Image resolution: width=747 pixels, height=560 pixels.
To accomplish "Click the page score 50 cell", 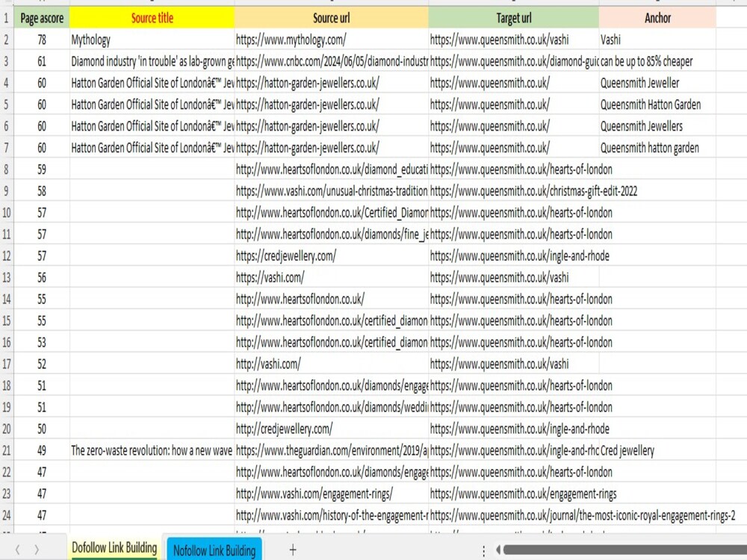I will coord(42,429).
